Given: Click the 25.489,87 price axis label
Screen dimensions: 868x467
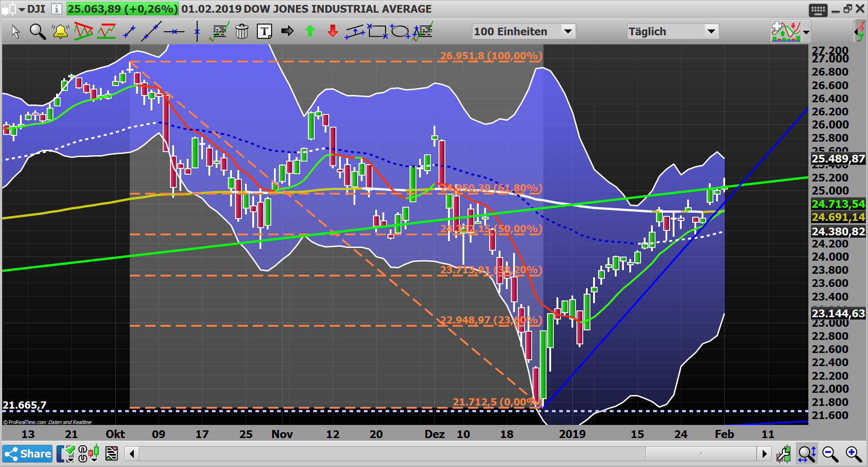Looking at the screenshot, I should click(x=838, y=159).
